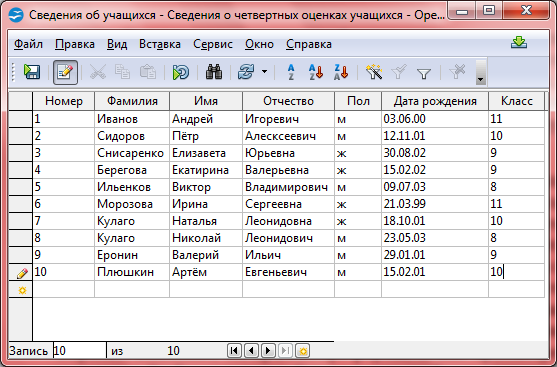This screenshot has height=367, width=557.
Task: Cut the selected data
Action: click(98, 72)
